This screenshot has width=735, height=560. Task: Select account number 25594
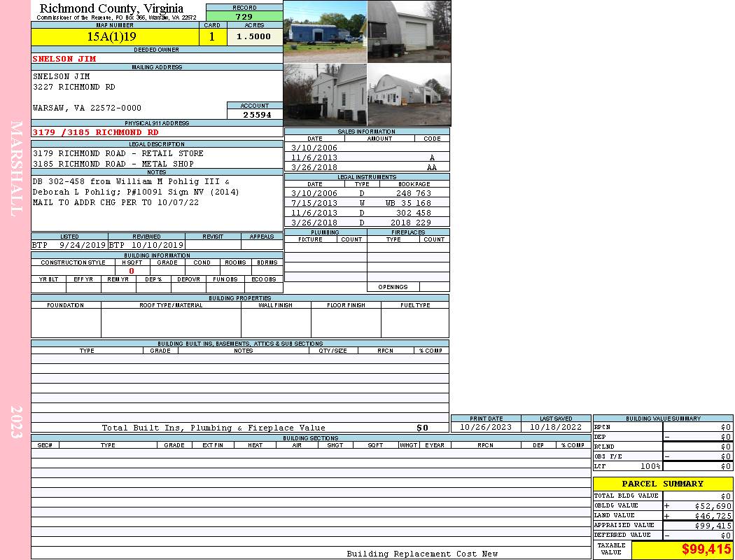pos(255,115)
